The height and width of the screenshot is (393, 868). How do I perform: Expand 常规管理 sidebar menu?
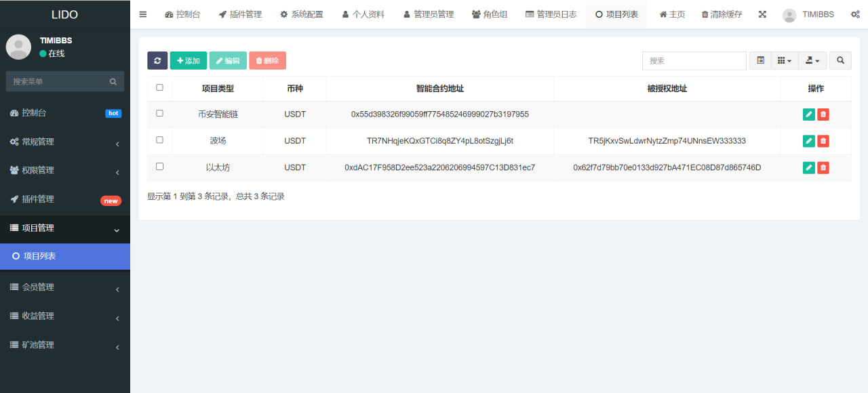(65, 142)
